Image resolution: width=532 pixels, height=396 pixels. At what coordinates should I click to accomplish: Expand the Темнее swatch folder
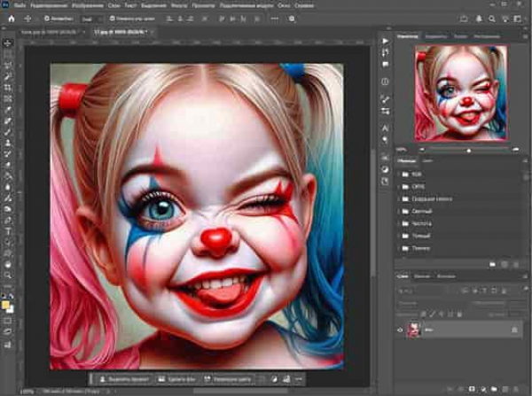pos(398,248)
